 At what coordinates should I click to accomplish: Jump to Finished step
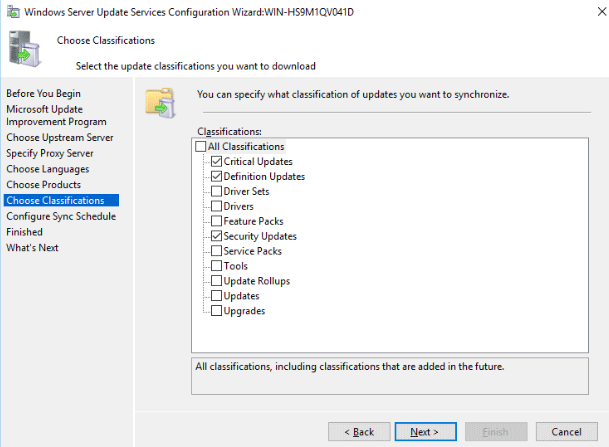click(24, 232)
